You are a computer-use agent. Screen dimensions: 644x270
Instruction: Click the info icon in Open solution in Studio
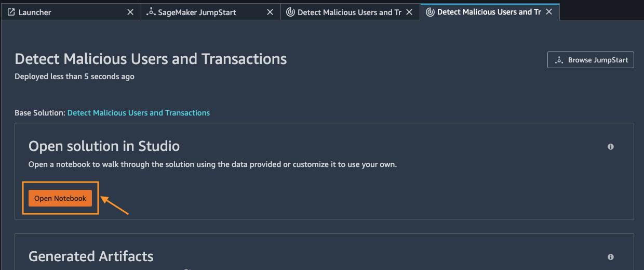coord(611,147)
